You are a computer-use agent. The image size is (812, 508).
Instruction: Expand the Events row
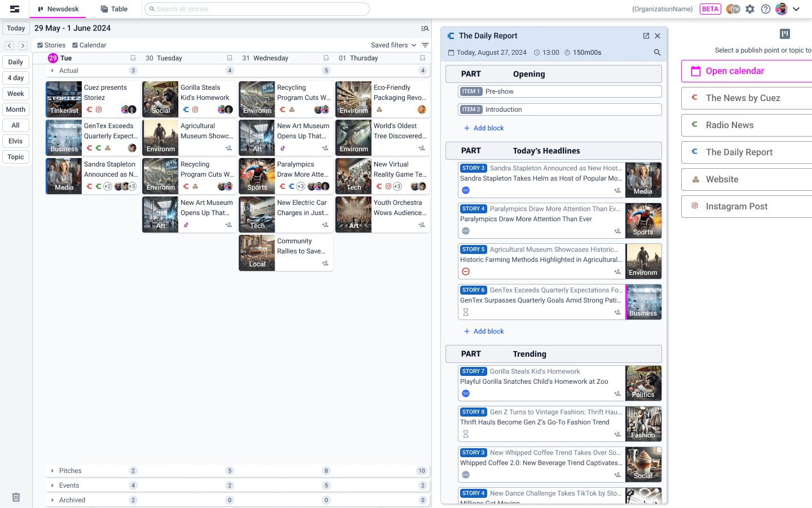click(x=52, y=485)
